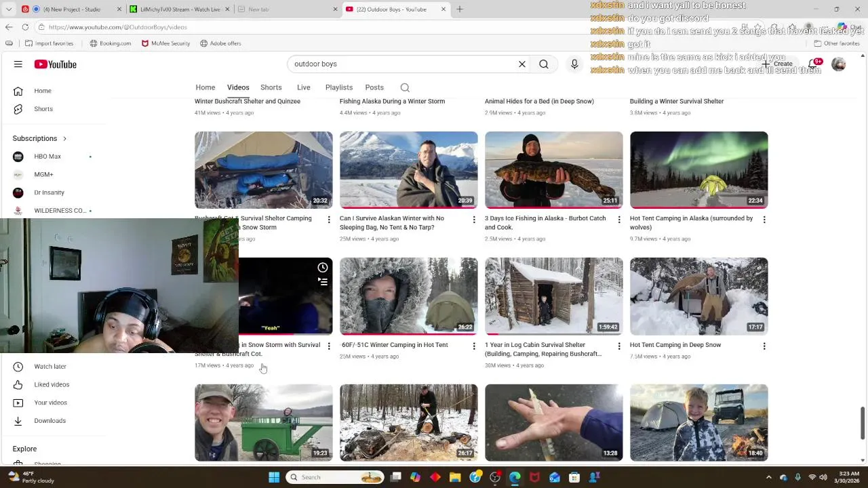Open options for '1 Year in Log Cabin' video
The width and height of the screenshot is (868, 488).
619,346
